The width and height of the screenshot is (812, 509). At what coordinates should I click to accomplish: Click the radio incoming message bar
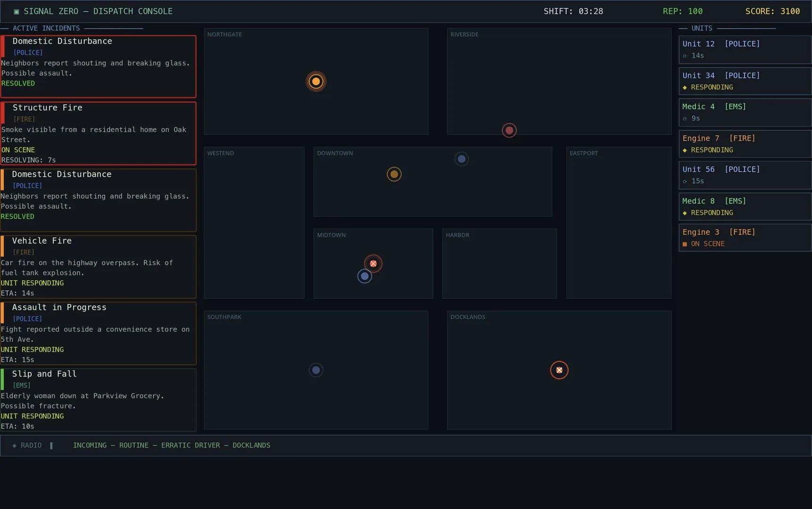(x=406, y=445)
